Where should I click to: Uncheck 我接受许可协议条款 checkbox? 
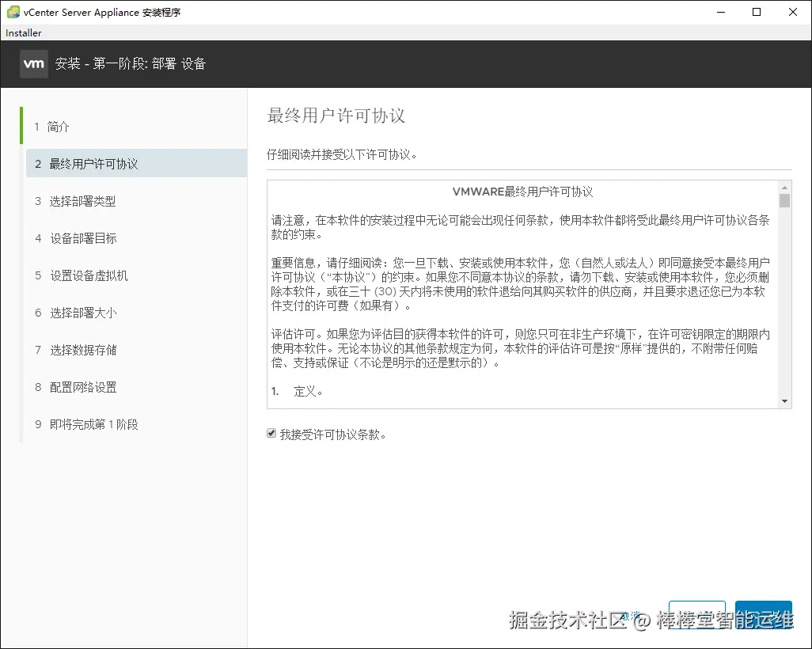pyautogui.click(x=271, y=433)
